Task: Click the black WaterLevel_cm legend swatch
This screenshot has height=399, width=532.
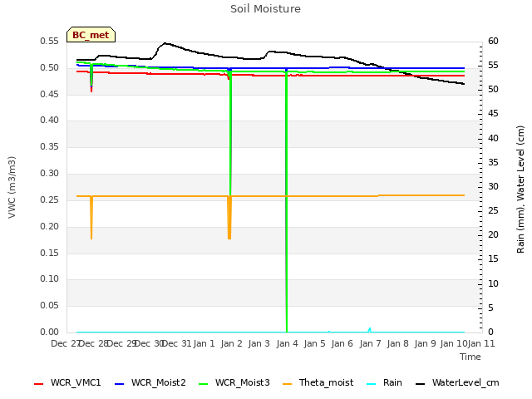Action: [x=421, y=384]
